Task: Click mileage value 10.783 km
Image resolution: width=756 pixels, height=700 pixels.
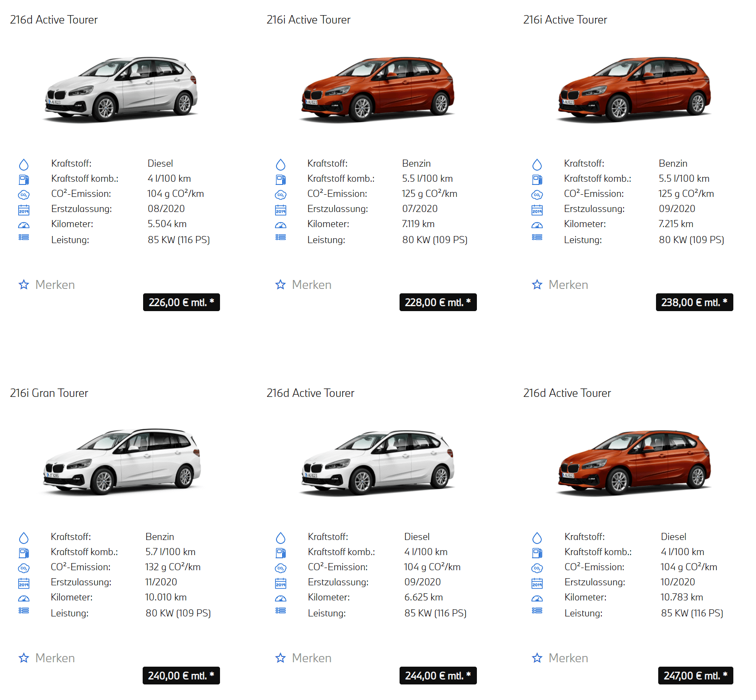Action: point(682,597)
